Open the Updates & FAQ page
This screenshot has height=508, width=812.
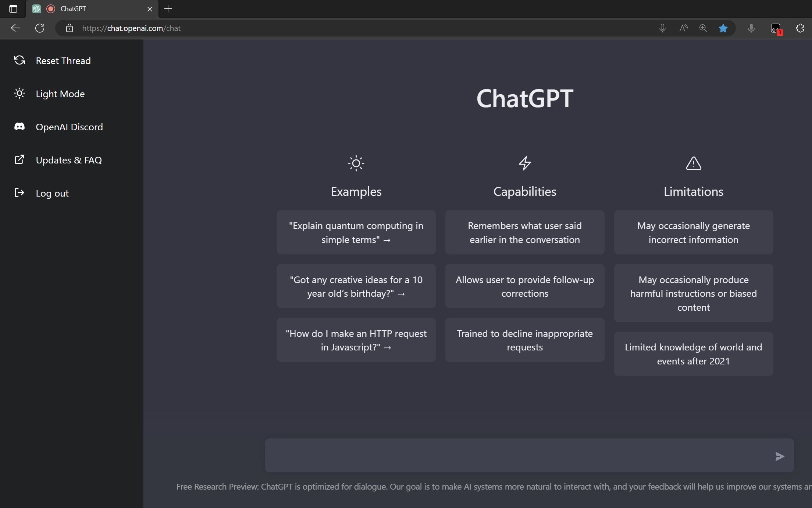click(x=19, y=160)
